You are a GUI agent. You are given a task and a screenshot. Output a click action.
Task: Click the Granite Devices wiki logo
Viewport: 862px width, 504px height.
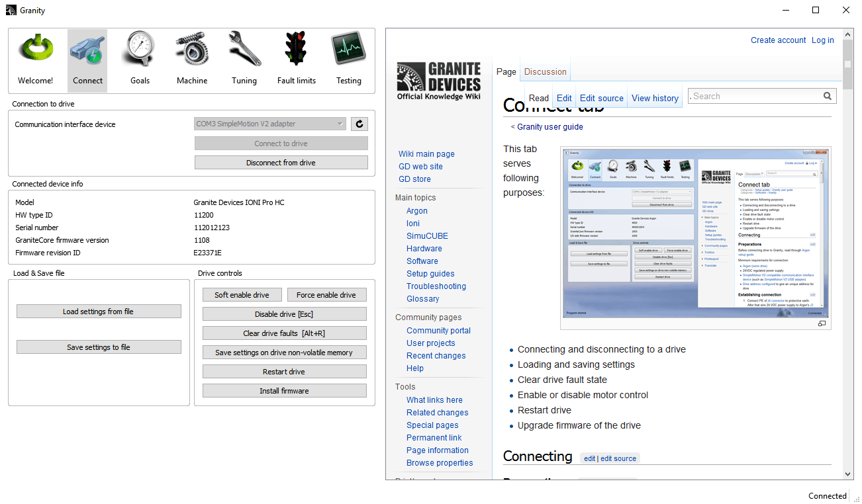(x=438, y=81)
